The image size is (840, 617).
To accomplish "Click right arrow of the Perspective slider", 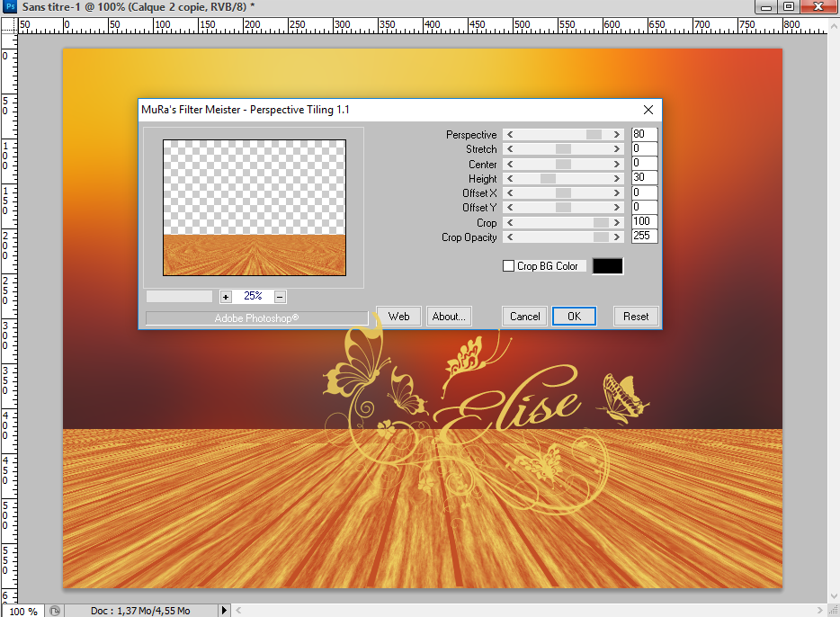I will (x=617, y=134).
